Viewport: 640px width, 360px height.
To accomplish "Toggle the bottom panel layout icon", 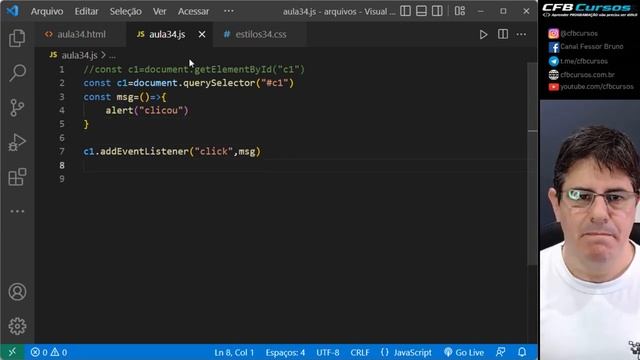I will [421, 11].
